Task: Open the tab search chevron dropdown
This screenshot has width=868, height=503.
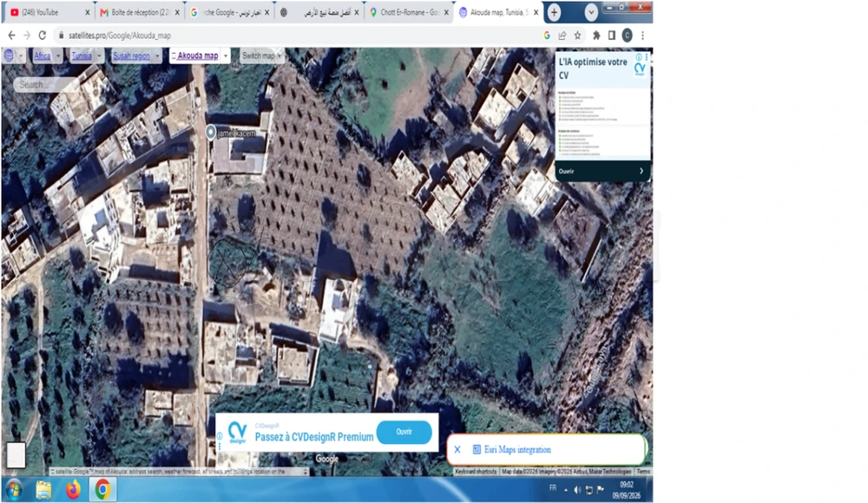Action: pos(590,12)
